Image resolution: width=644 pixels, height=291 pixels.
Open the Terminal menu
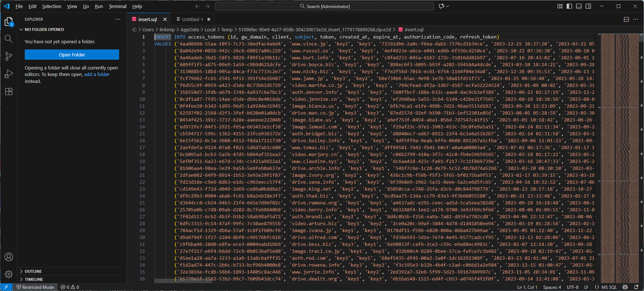click(x=118, y=6)
